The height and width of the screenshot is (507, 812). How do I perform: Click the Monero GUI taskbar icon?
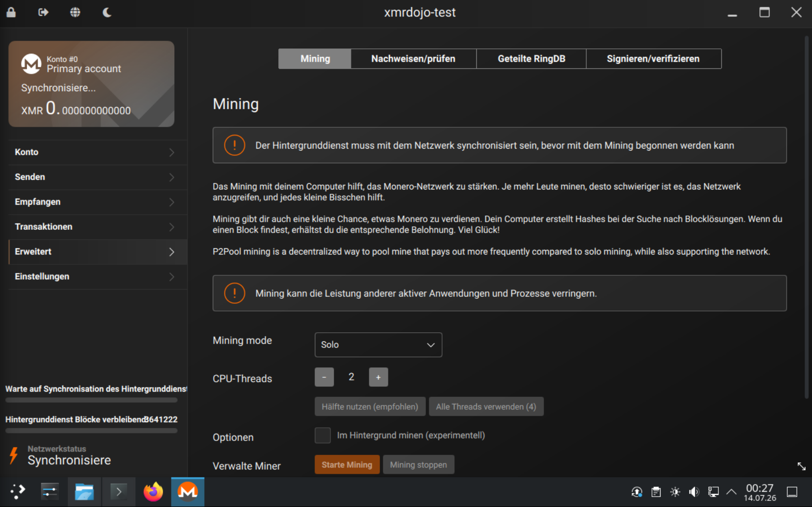pyautogui.click(x=188, y=492)
